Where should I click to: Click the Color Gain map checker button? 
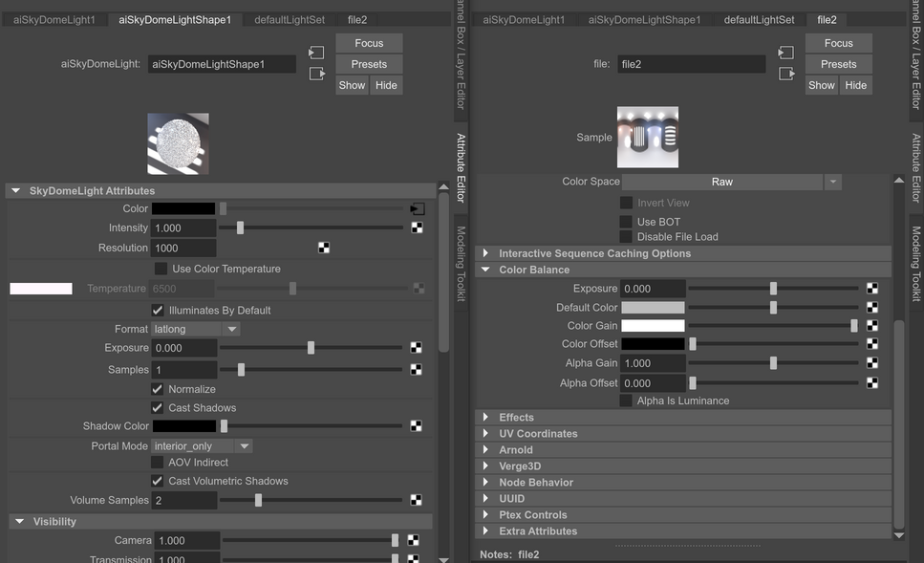pyautogui.click(x=872, y=325)
